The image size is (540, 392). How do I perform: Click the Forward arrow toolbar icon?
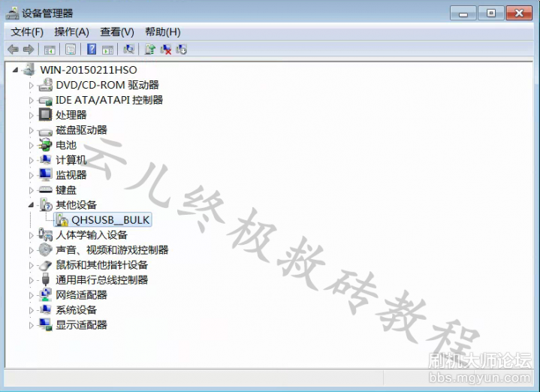(29, 50)
